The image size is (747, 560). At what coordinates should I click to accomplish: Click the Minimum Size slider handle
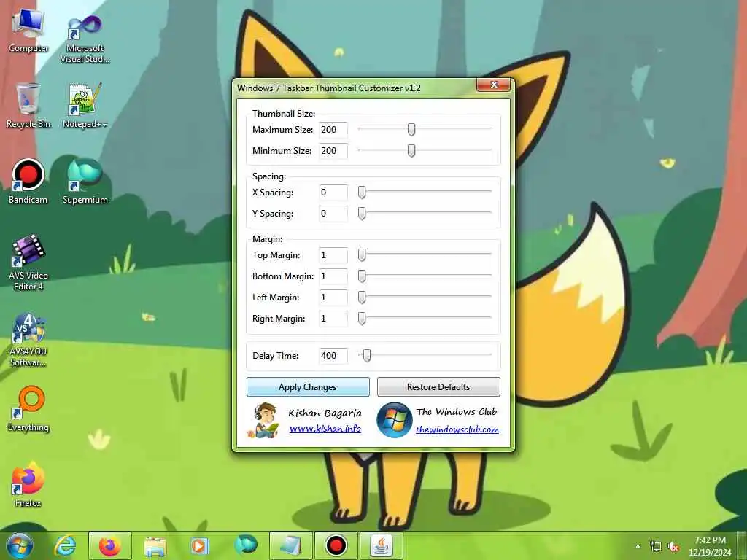411,150
